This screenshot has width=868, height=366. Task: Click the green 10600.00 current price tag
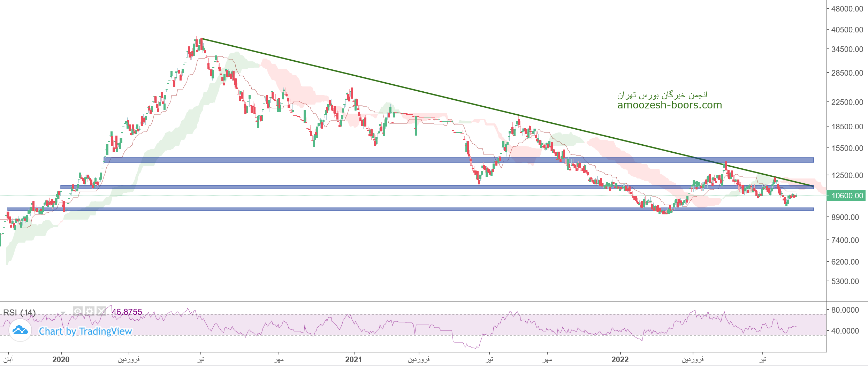pos(847,196)
